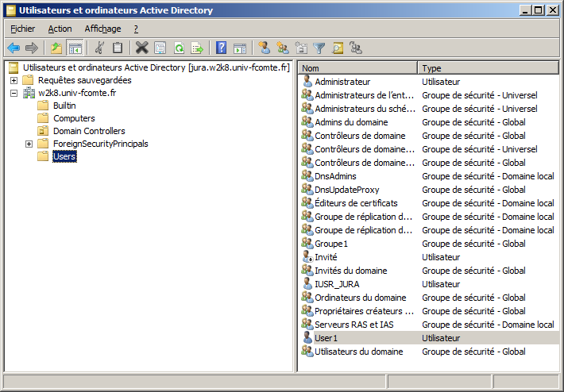Screen dimensions: 564x392
Task: Sort list by the Type column header
Action: 488,68
